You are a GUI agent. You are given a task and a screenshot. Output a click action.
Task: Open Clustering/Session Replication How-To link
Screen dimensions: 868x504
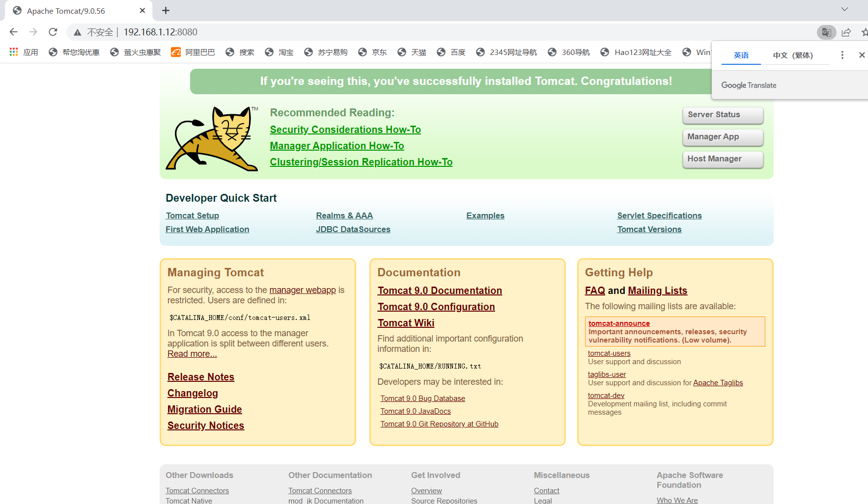(361, 162)
